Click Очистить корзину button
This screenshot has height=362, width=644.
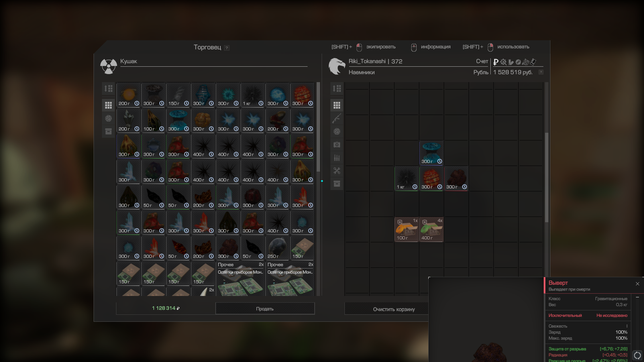(x=394, y=309)
